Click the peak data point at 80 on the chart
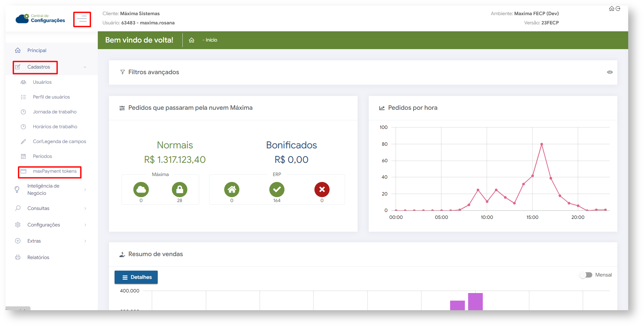This screenshot has width=644, height=326. (x=542, y=144)
